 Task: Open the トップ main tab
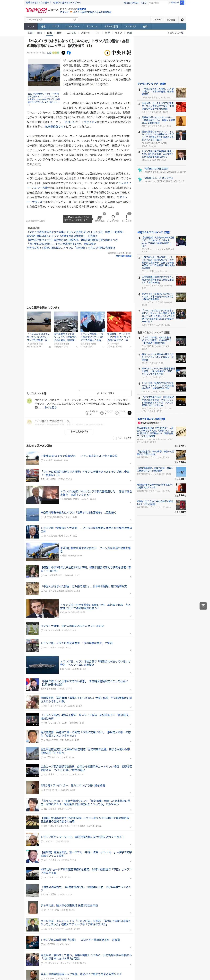tap(31, 26)
